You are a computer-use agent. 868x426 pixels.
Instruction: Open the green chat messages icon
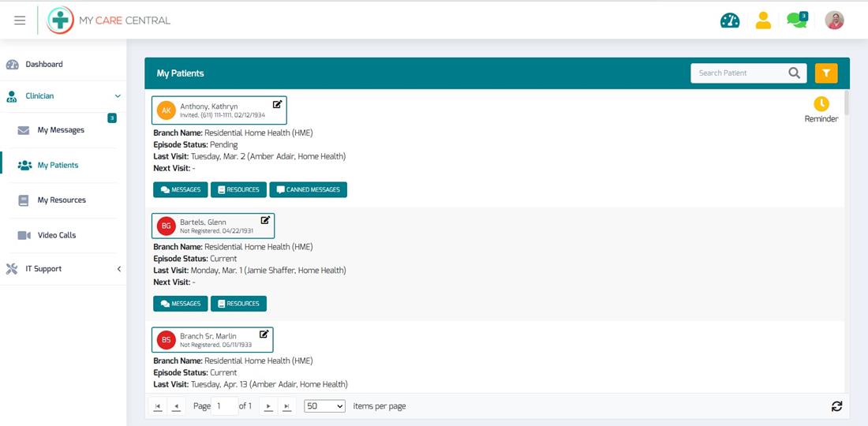coord(797,21)
